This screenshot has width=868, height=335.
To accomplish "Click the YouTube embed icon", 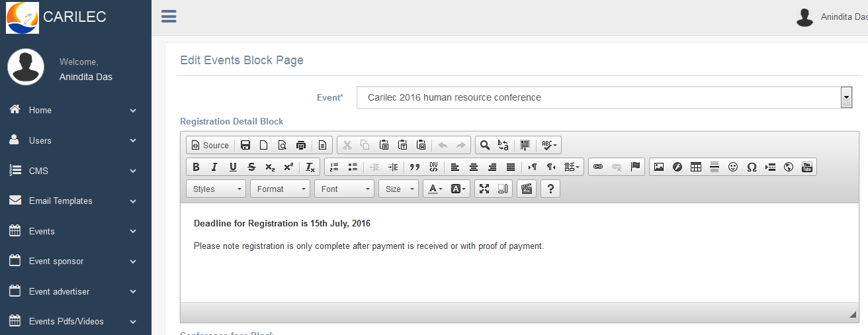I will [807, 167].
